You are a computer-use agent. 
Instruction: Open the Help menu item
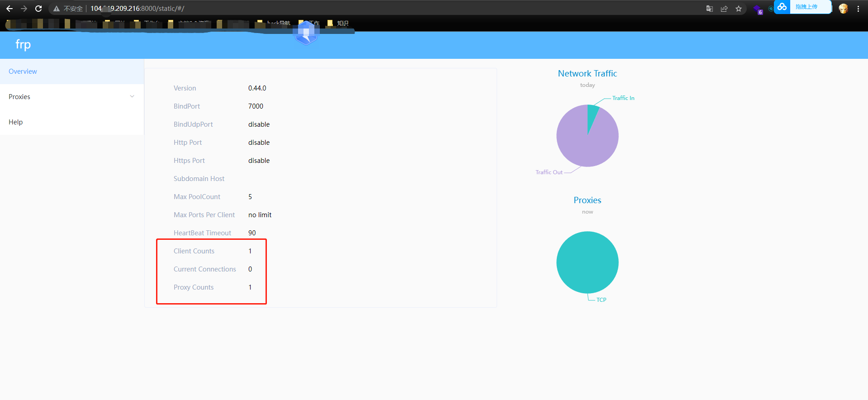point(72,122)
